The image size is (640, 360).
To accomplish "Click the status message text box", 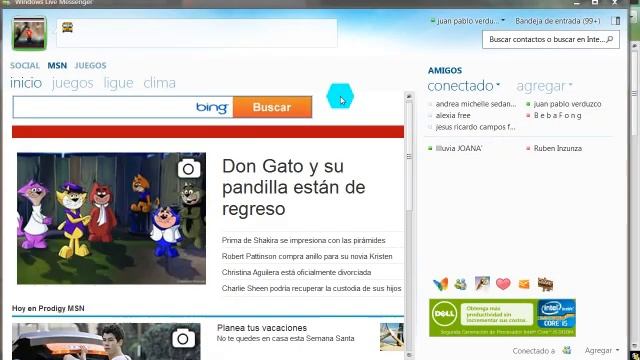I will point(197,33).
